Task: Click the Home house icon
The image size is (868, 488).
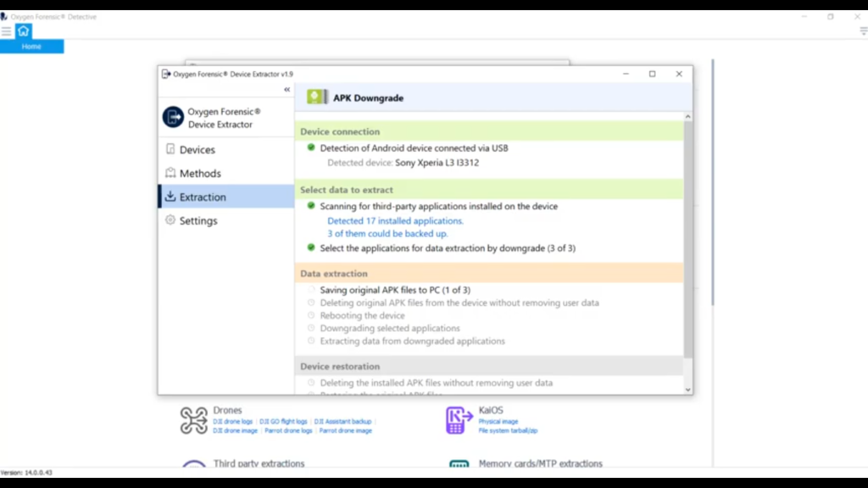Action: pyautogui.click(x=23, y=31)
